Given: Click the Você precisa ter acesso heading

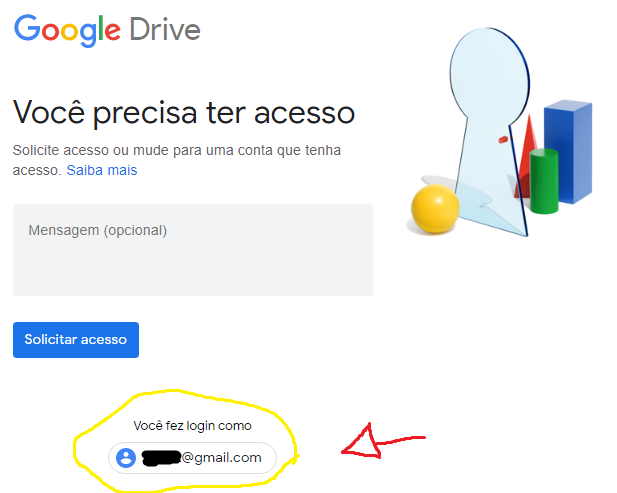Looking at the screenshot, I should point(184,113).
